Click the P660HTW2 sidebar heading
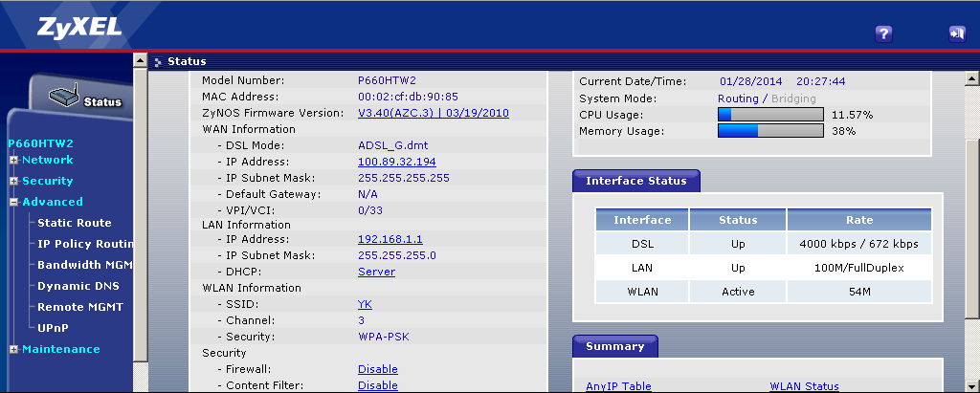 (40, 143)
